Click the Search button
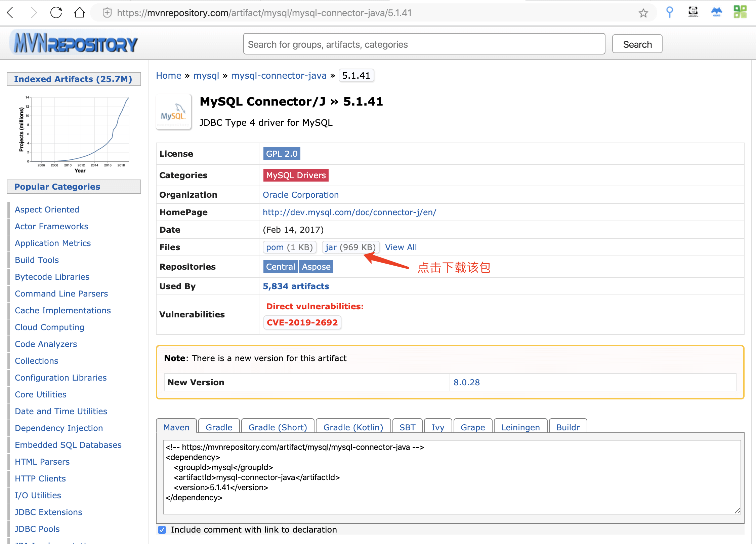 pyautogui.click(x=637, y=44)
